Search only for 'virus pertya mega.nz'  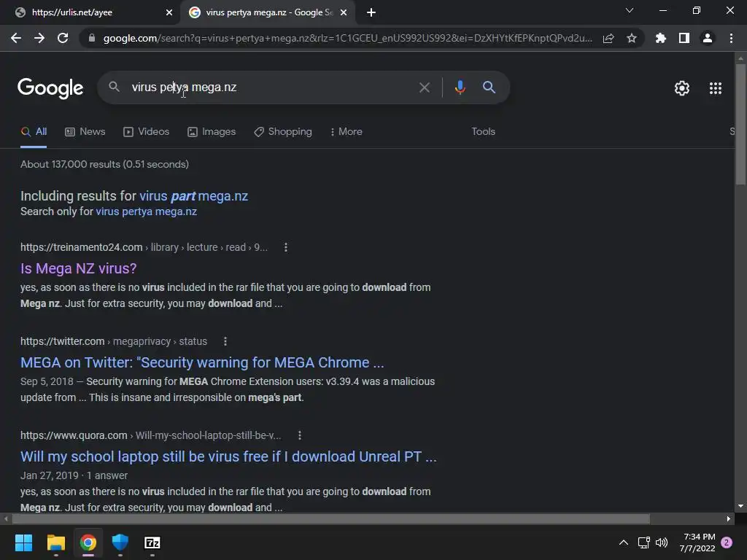pos(146,211)
